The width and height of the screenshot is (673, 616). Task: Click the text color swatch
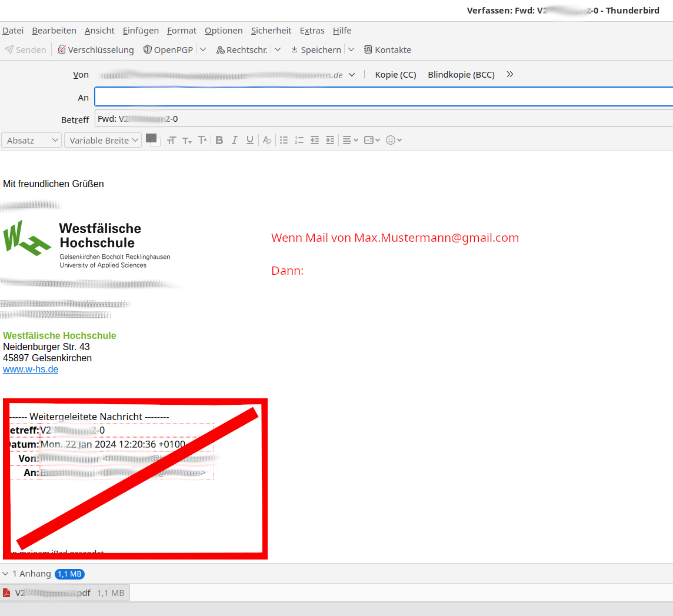151,138
